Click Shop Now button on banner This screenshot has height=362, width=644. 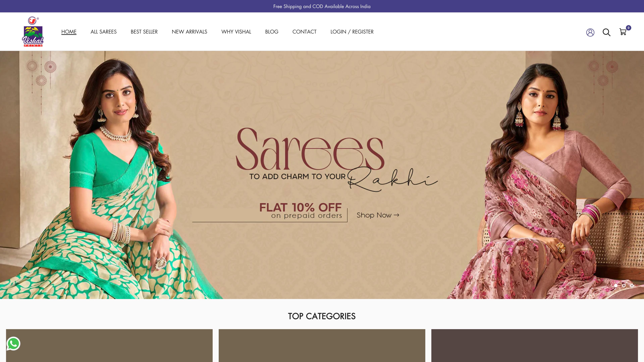point(377,215)
